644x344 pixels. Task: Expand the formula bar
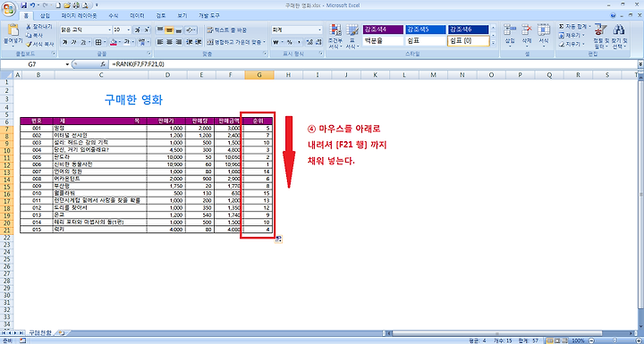640,64
